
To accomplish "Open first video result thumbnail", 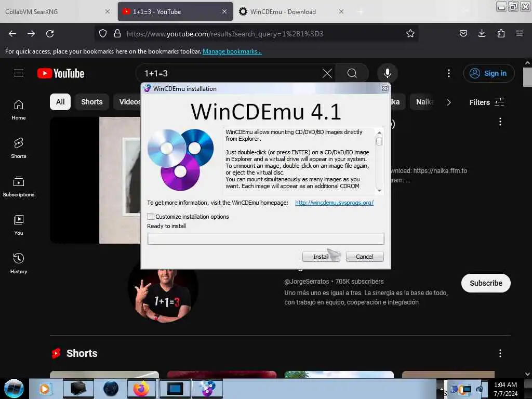I will (x=96, y=180).
